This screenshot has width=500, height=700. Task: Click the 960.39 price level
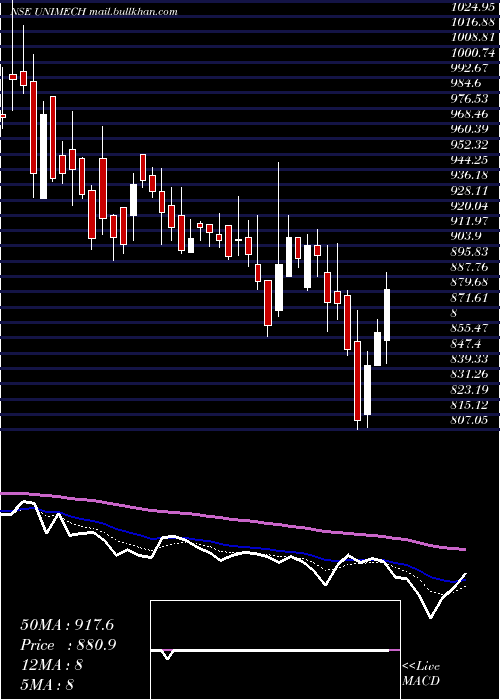pos(470,129)
